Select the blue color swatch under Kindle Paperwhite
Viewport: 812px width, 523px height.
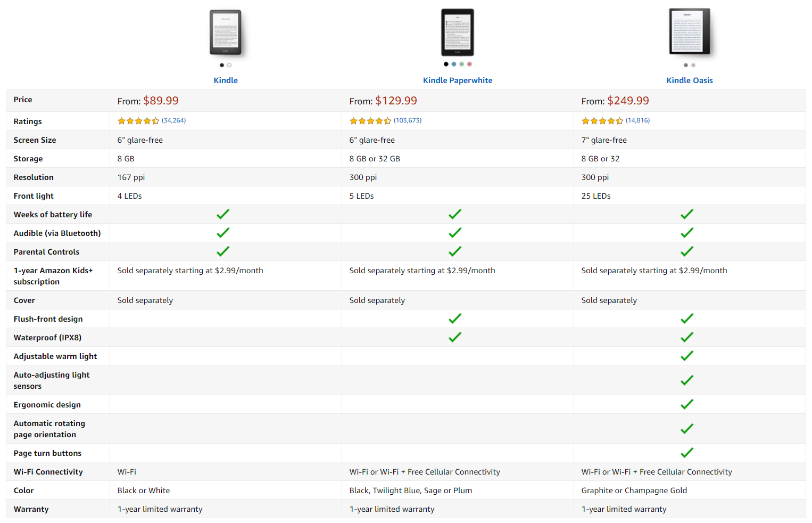[x=454, y=64]
